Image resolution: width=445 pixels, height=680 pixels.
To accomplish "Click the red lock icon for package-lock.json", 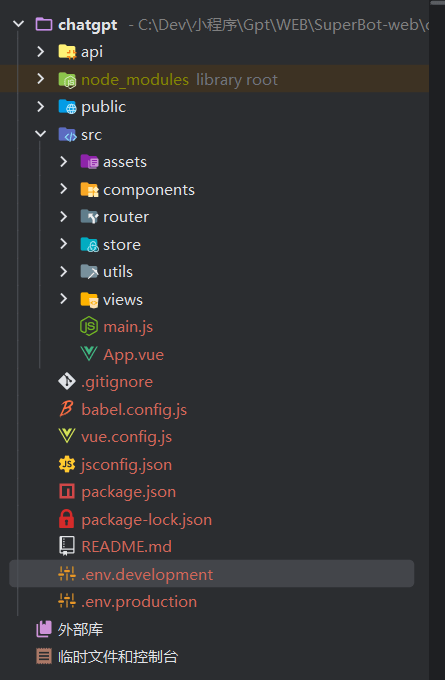I will tap(66, 519).
